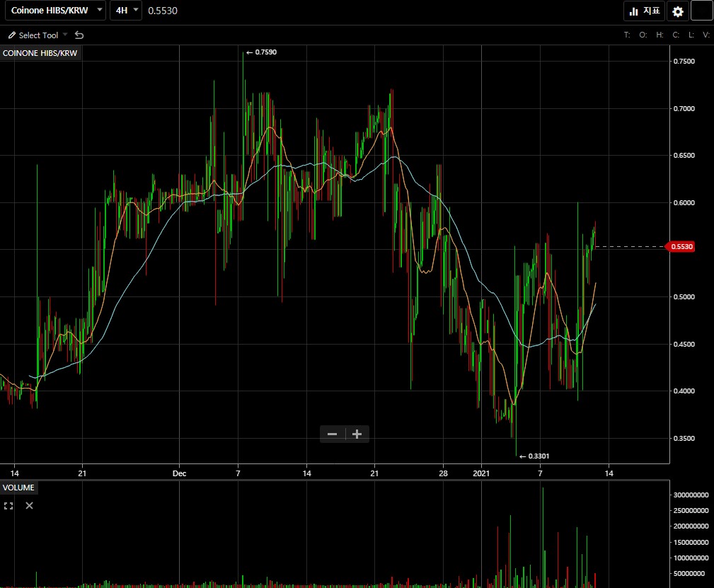Click the pencil drawing tool icon
Screen dimensions: 714x588
click(x=12, y=35)
